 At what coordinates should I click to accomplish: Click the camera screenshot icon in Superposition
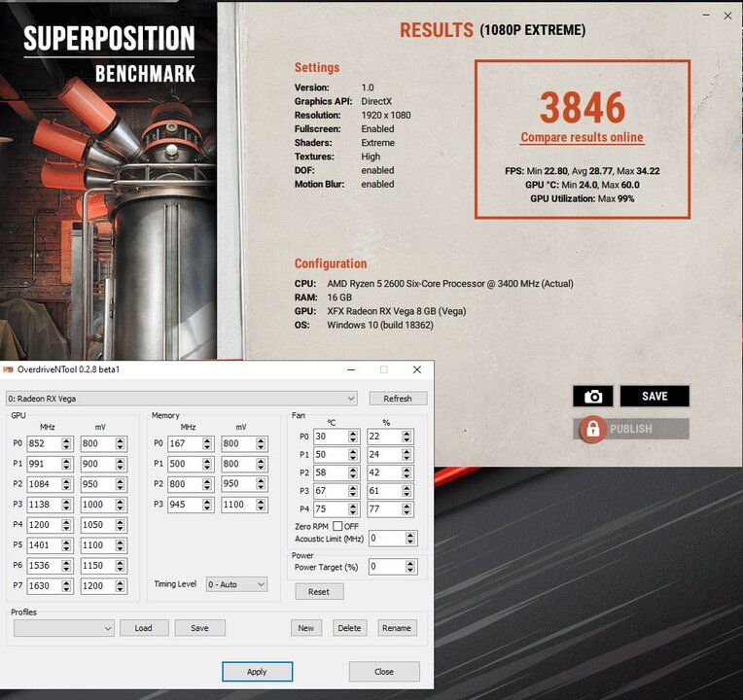(x=592, y=396)
